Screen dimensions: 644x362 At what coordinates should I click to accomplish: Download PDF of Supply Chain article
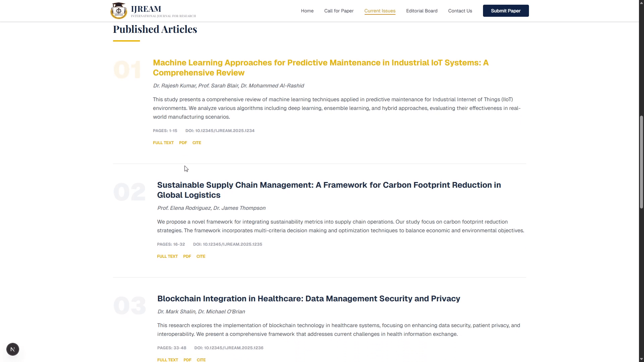[187, 256]
